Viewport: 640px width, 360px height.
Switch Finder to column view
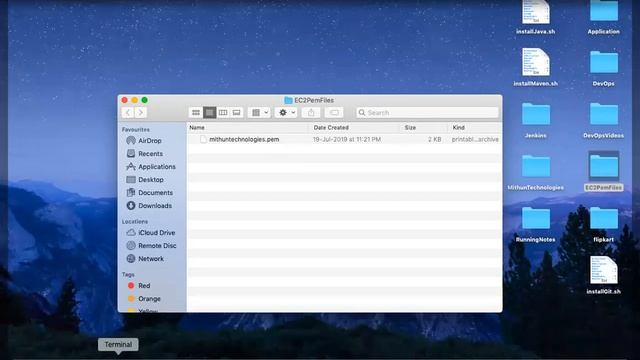[223, 113]
